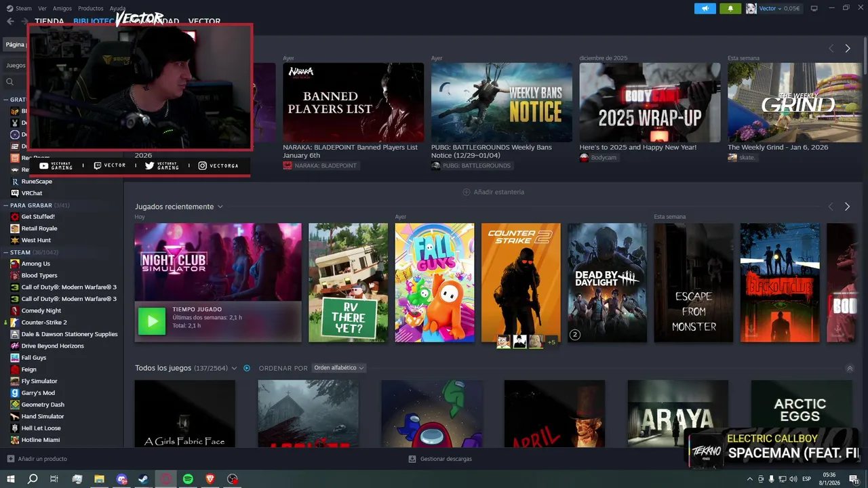Open the Productos menu

[x=91, y=8]
